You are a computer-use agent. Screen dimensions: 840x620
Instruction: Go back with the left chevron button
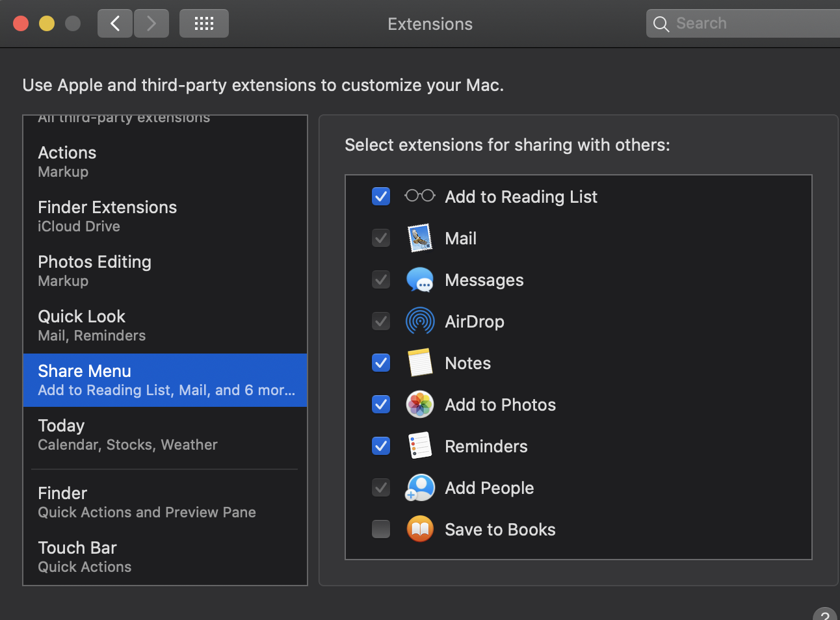115,23
